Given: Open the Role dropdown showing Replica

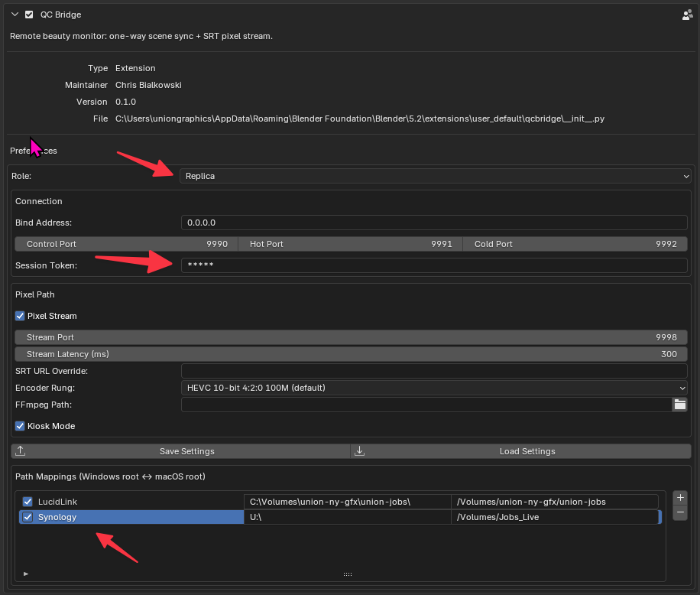Looking at the screenshot, I should pyautogui.click(x=436, y=176).
